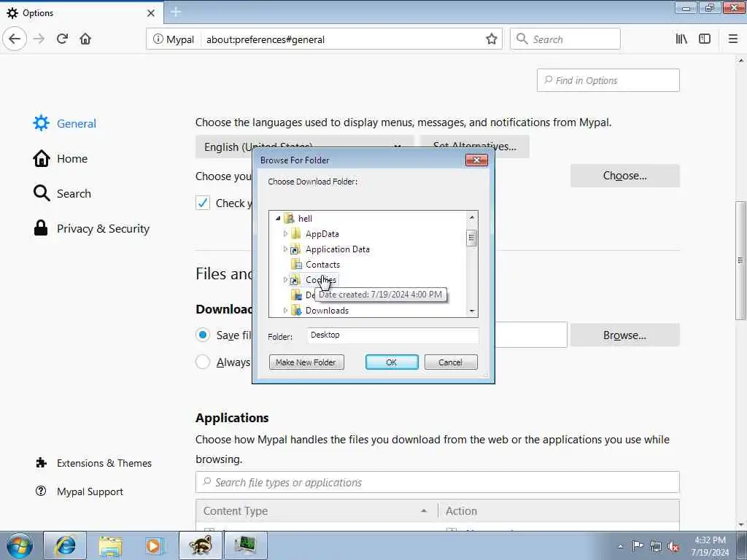Expand the Cookies folder node
Viewport: 747px width, 560px height.
[285, 279]
